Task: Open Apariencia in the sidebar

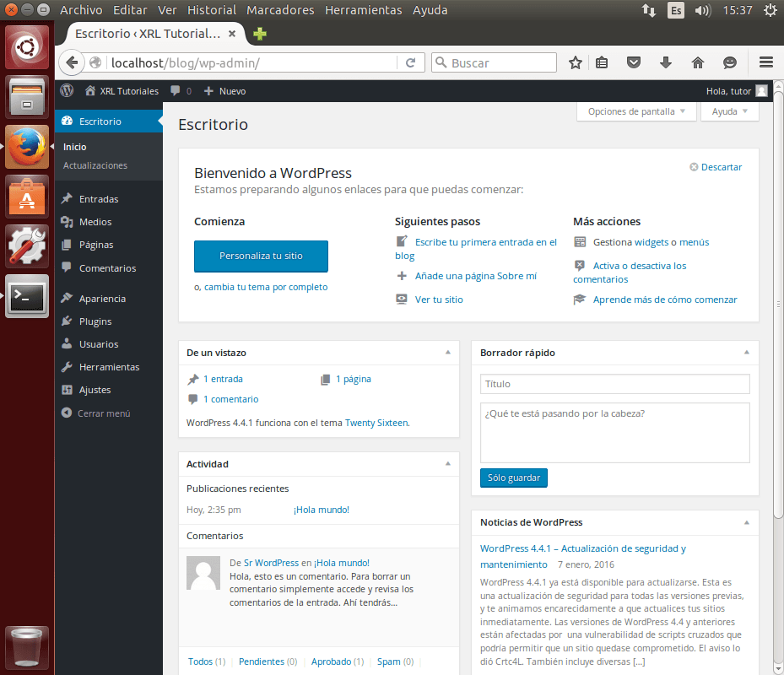Action: (102, 299)
